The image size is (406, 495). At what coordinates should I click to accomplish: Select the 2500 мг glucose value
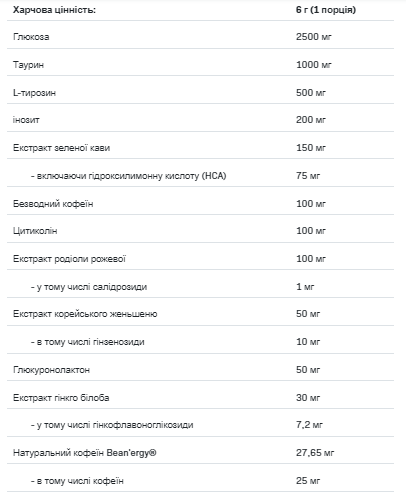click(314, 37)
